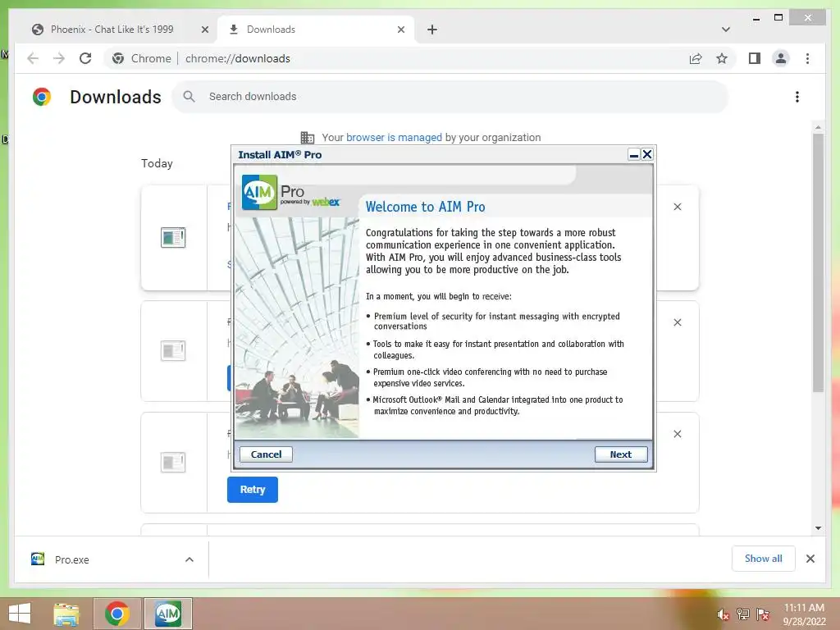Image resolution: width=840 pixels, height=630 pixels.
Task: Click the first download's file icon
Action: click(x=173, y=237)
